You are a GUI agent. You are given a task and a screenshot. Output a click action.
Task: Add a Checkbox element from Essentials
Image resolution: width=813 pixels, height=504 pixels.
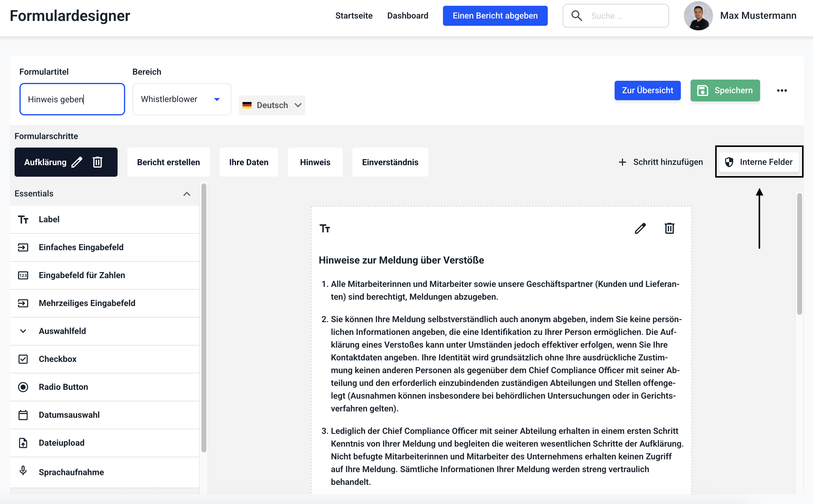pos(57,359)
